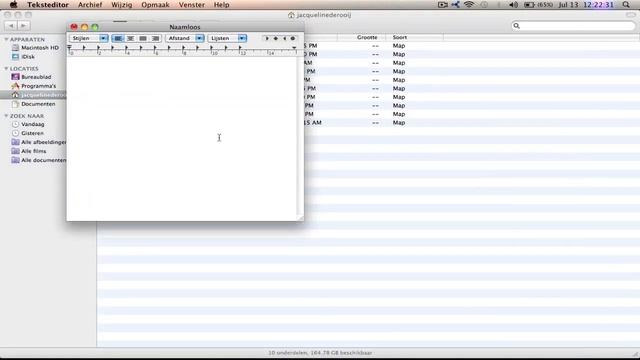Click the Gisteren clock icon

(16, 133)
